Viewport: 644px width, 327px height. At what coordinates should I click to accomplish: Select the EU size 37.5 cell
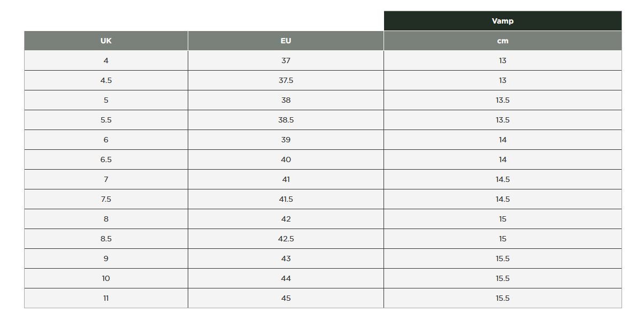click(x=286, y=80)
